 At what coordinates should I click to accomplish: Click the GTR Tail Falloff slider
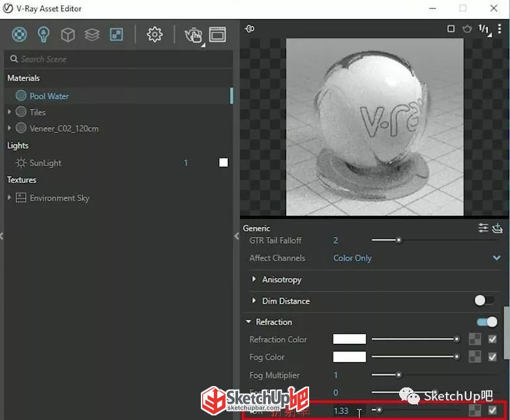(434, 240)
